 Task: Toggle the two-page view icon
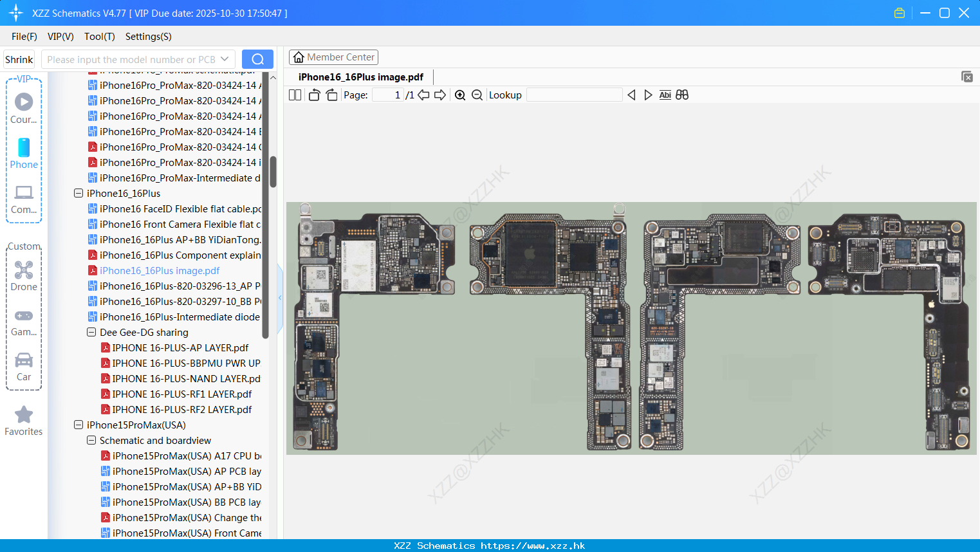point(295,95)
